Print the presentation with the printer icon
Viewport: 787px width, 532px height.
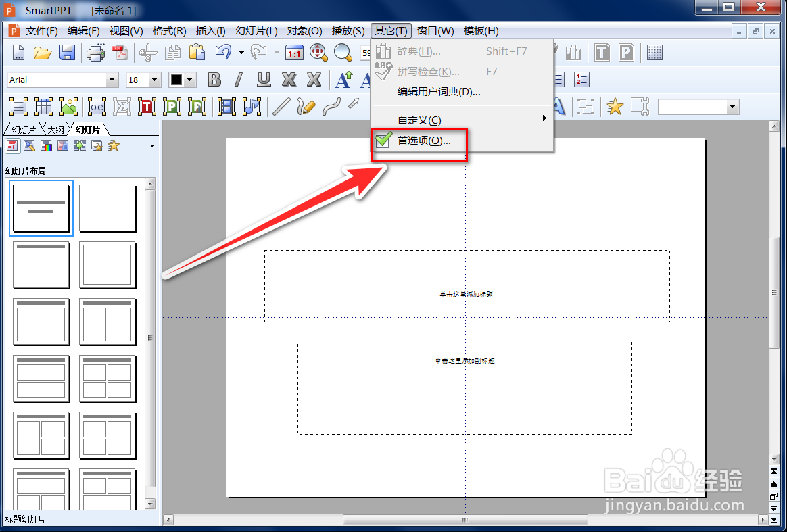[x=95, y=52]
